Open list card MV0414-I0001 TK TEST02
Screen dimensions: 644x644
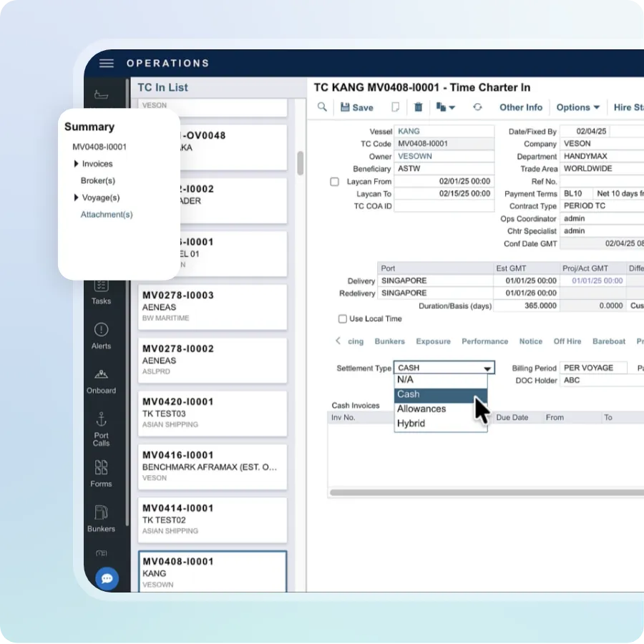(x=213, y=519)
